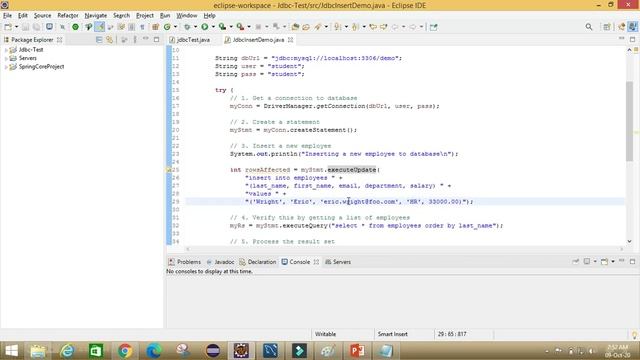Click the Coverage run toolbar icon
Screen dimensions: 640x360
point(222,27)
